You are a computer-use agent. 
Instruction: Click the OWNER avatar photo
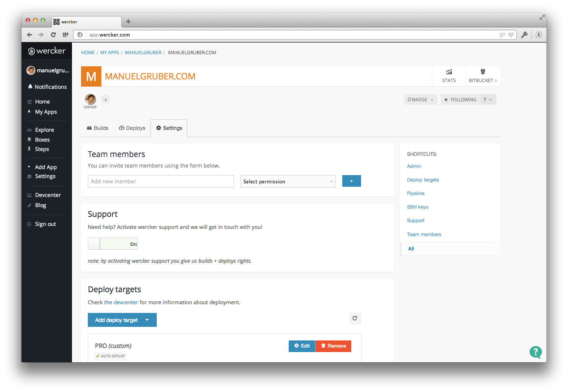[90, 99]
